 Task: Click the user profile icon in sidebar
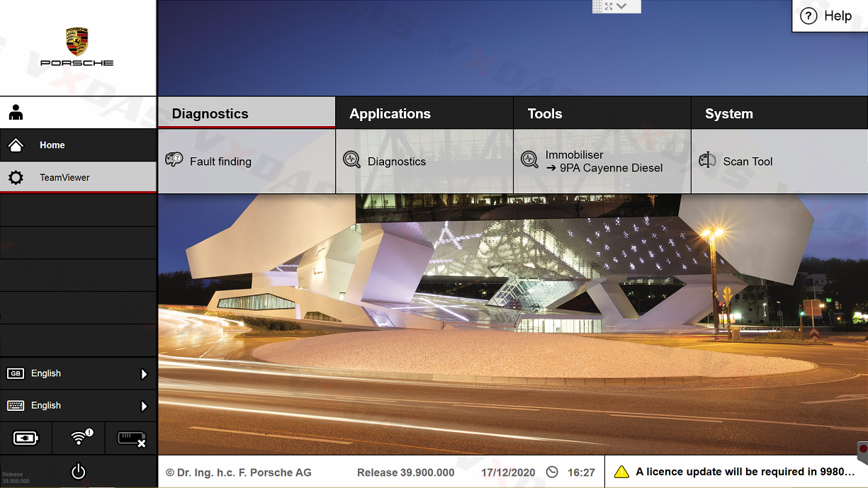point(16,113)
